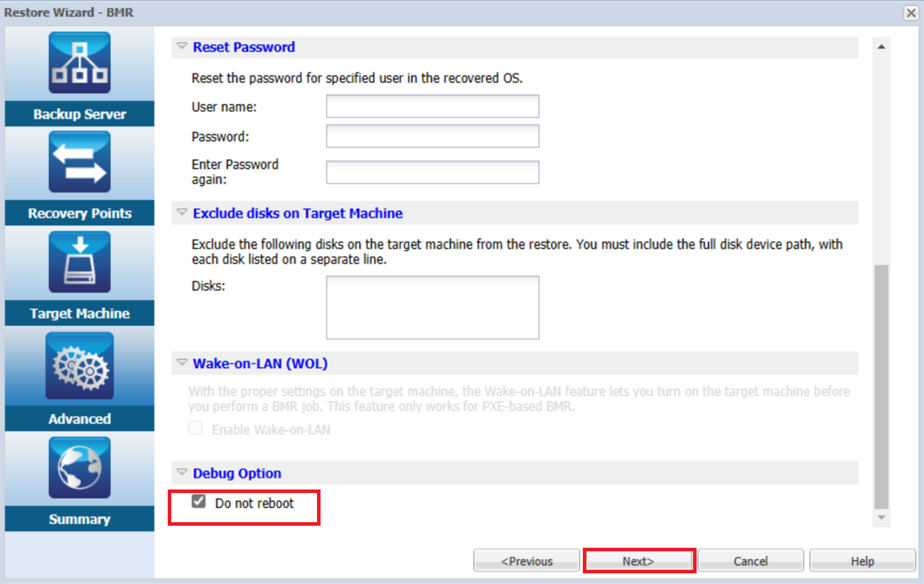The height and width of the screenshot is (584, 924).
Task: Select the Recovery Points arrows icon
Action: point(80,163)
